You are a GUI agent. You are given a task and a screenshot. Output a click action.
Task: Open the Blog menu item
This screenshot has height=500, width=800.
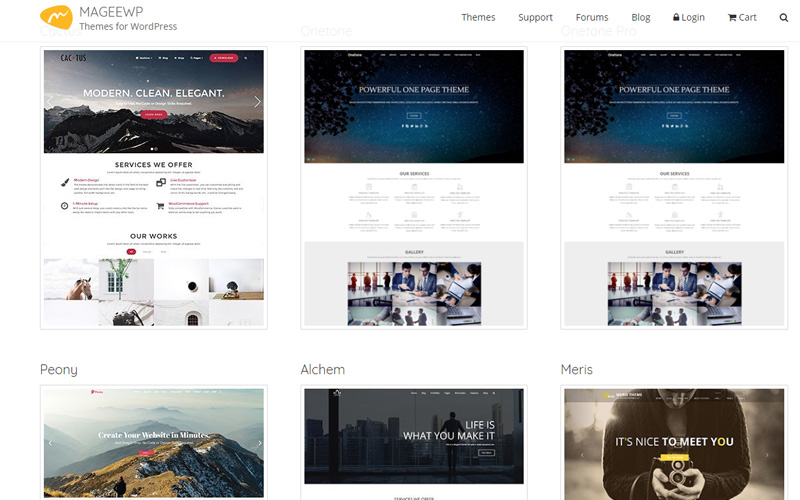tap(640, 17)
